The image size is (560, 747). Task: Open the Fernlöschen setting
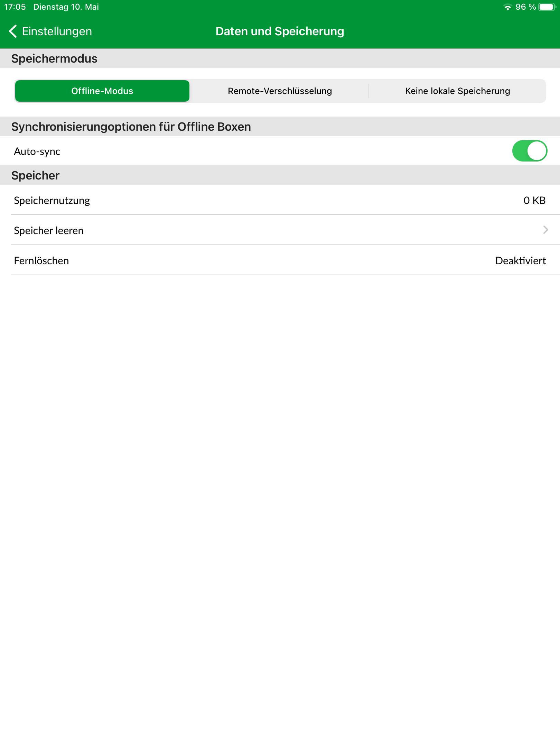pyautogui.click(x=280, y=260)
